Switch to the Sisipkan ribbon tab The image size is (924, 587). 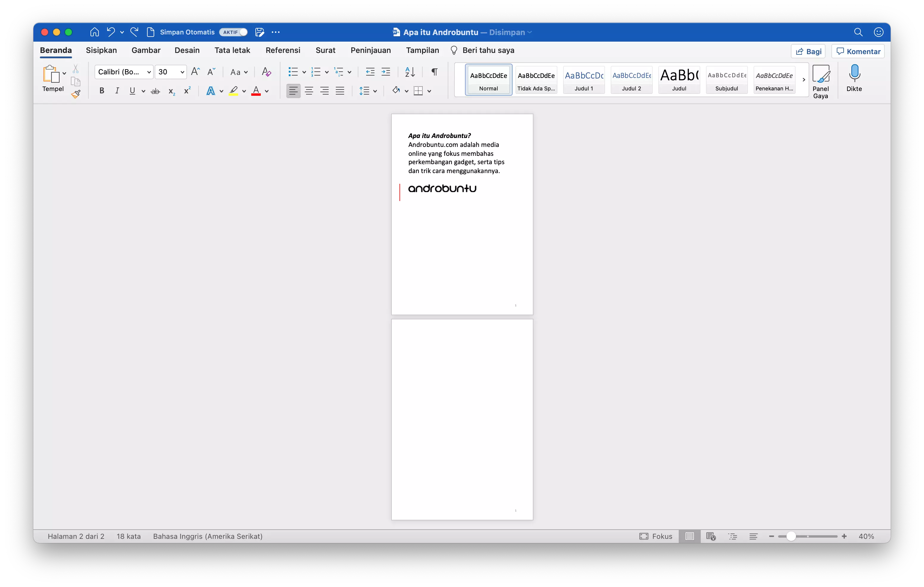point(101,50)
